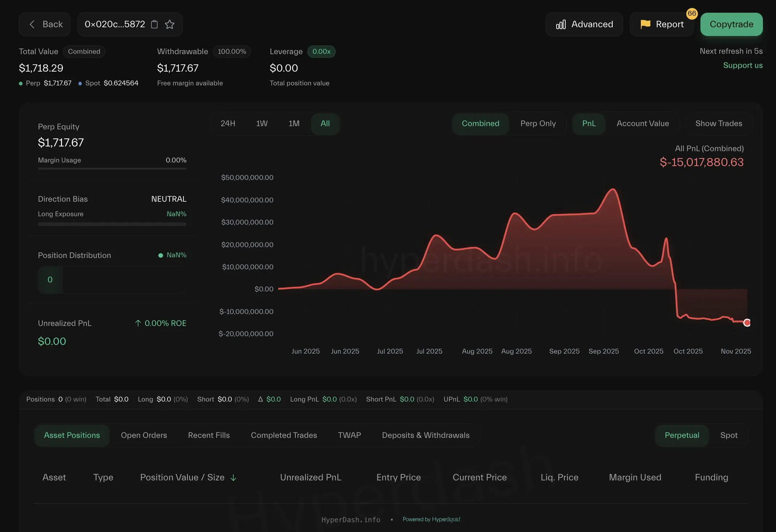This screenshot has width=776, height=532.
Task: Click the Report flag icon
Action: click(x=645, y=24)
